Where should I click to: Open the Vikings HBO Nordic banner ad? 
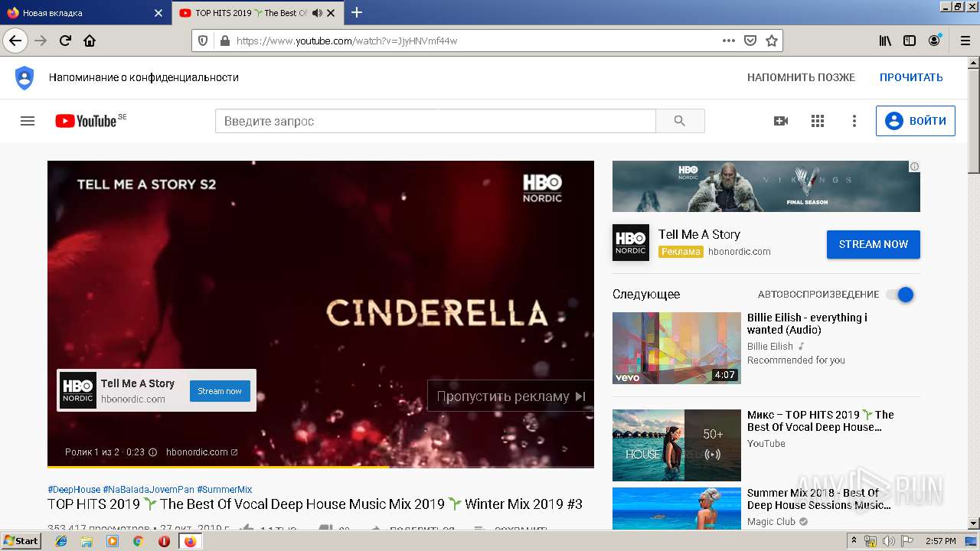[x=766, y=186]
